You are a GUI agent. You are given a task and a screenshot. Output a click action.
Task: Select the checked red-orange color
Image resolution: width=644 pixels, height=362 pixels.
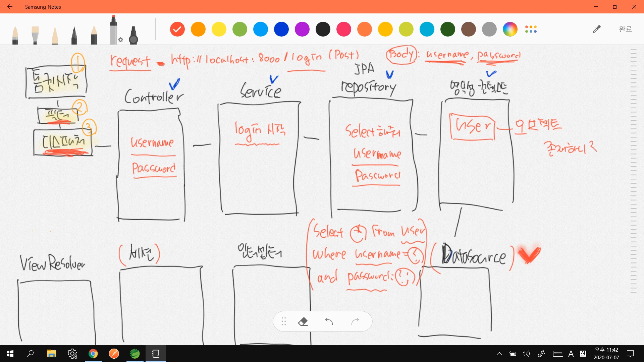tap(177, 29)
